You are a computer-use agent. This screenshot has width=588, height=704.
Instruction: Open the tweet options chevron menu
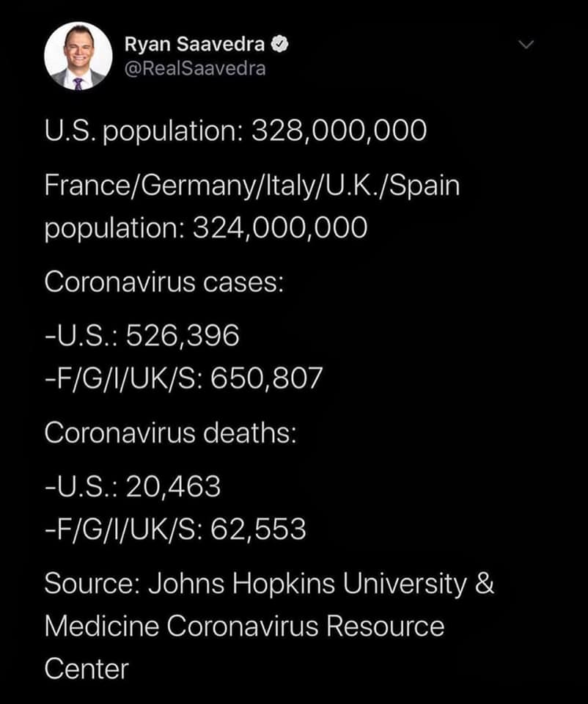click(526, 44)
